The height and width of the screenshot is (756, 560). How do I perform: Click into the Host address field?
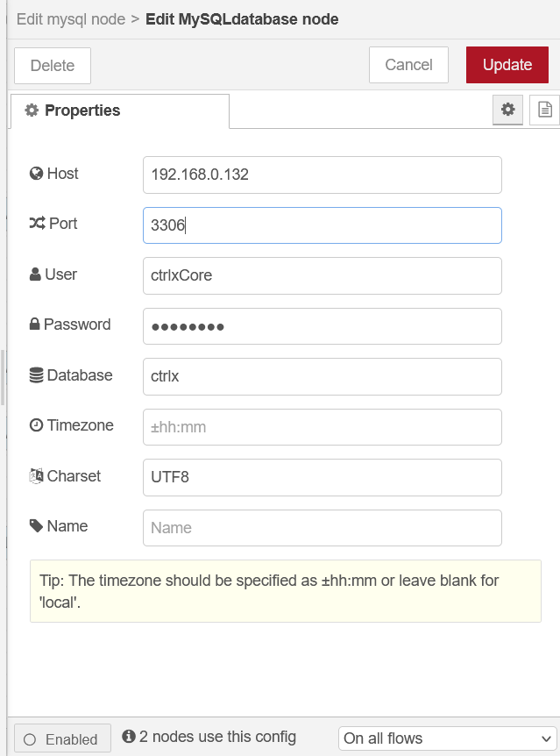pos(322,175)
